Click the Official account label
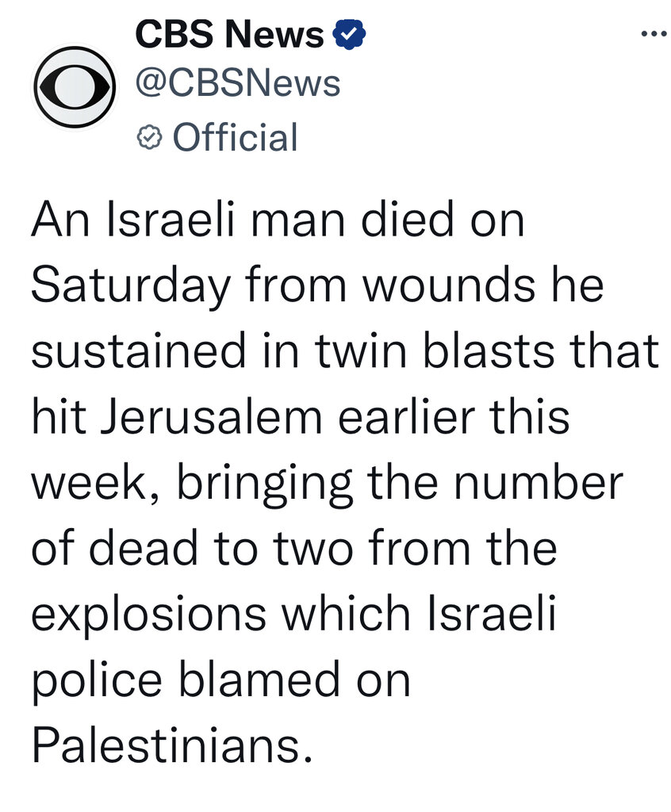This screenshot has height=812, width=671. [236, 138]
